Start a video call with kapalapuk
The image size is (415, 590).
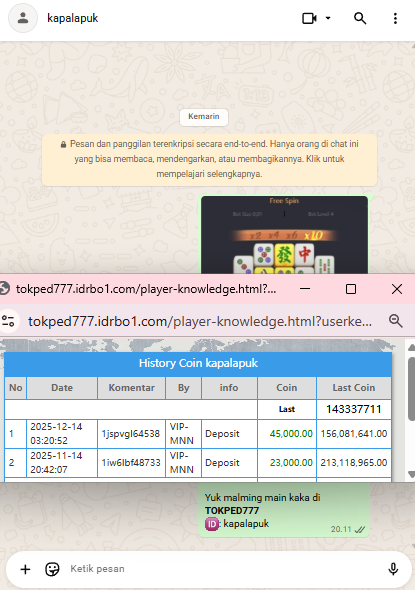[309, 18]
